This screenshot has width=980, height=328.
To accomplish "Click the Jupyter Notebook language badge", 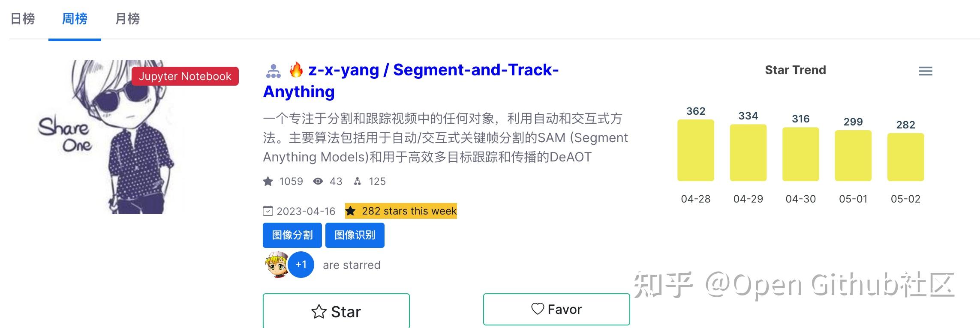I will coord(185,77).
